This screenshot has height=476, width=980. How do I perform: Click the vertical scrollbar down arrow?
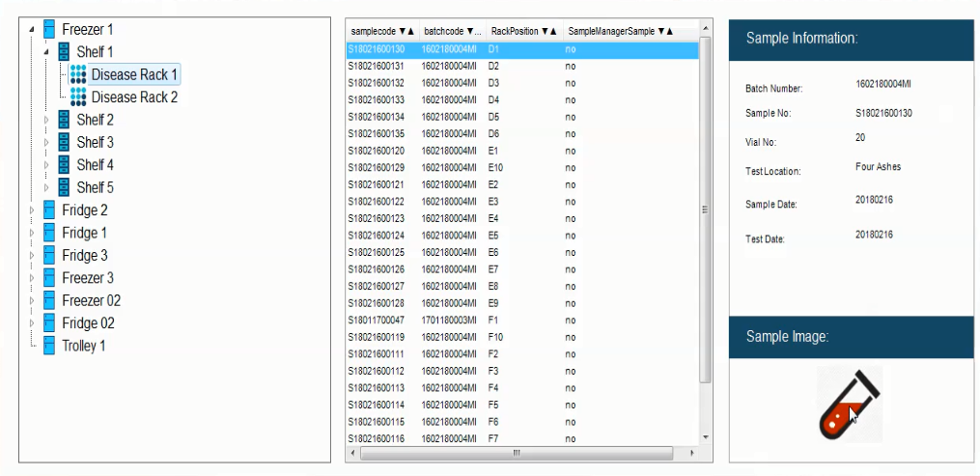[706, 437]
